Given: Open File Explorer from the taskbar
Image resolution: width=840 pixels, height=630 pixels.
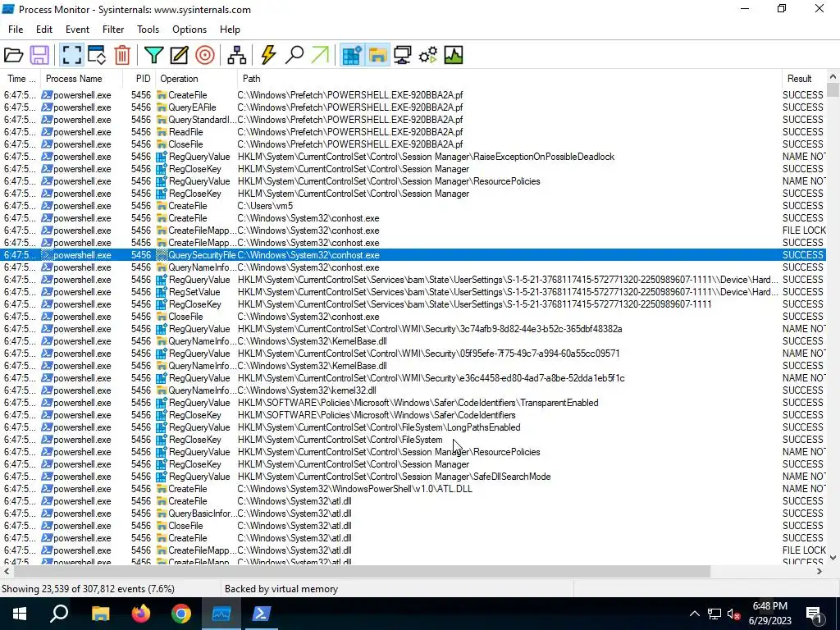Looking at the screenshot, I should [x=100, y=614].
